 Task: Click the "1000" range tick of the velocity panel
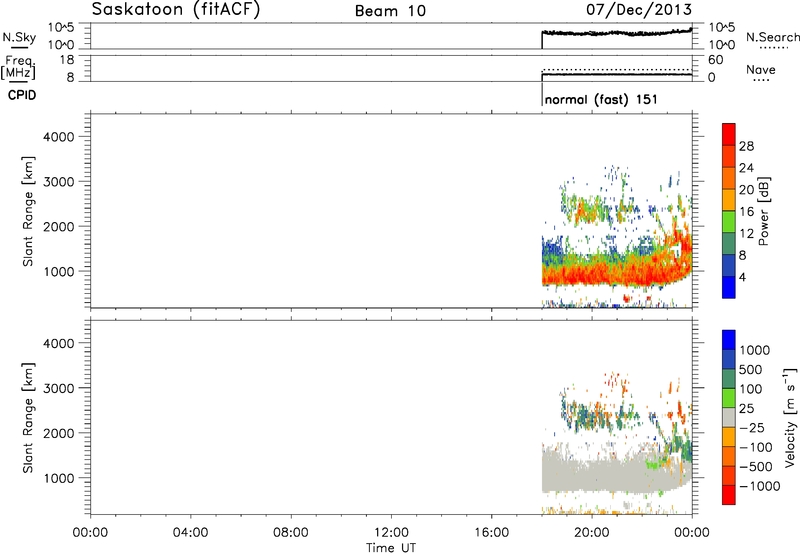(59, 478)
